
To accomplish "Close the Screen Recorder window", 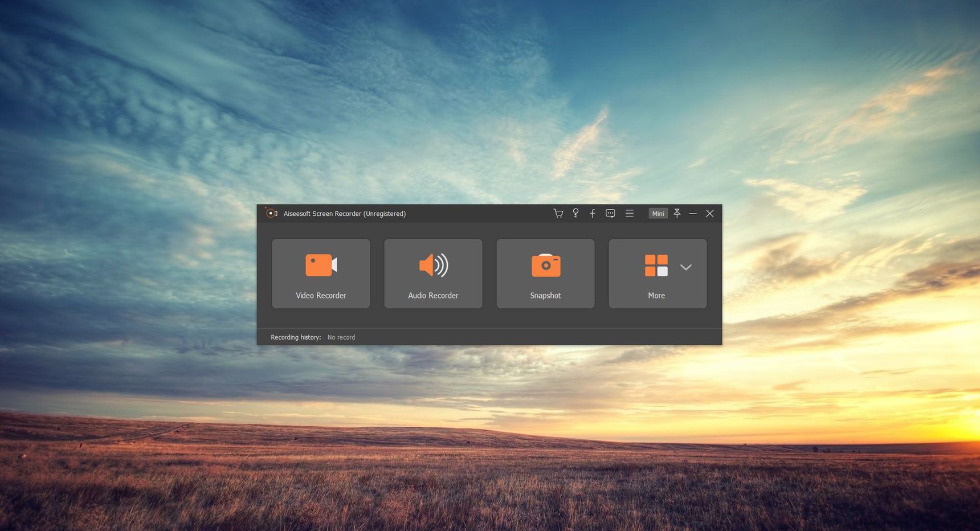I will tap(710, 213).
